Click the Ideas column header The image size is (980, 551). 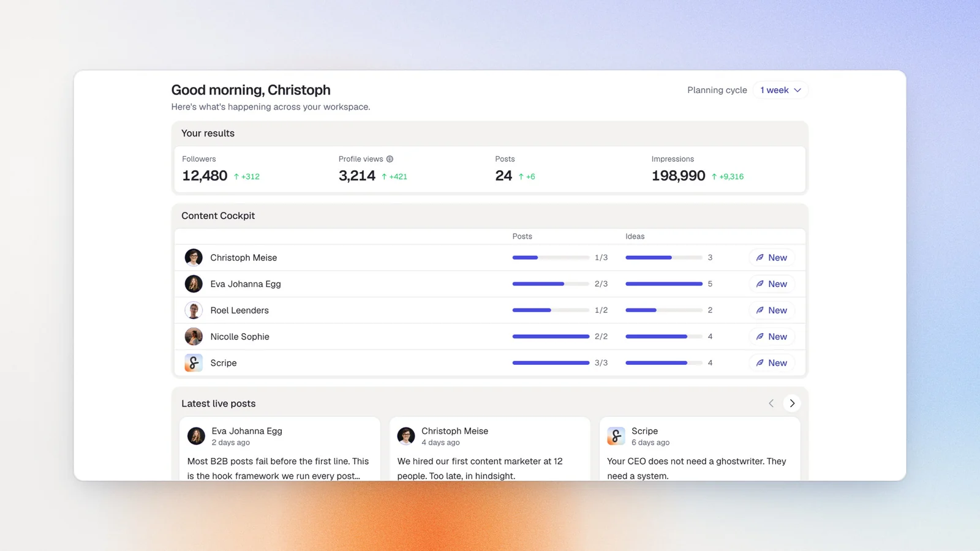[635, 236]
